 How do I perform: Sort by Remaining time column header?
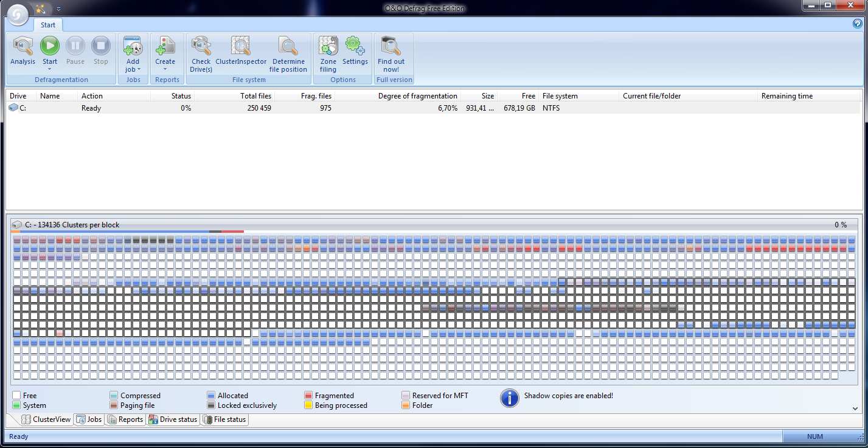[x=810, y=96]
